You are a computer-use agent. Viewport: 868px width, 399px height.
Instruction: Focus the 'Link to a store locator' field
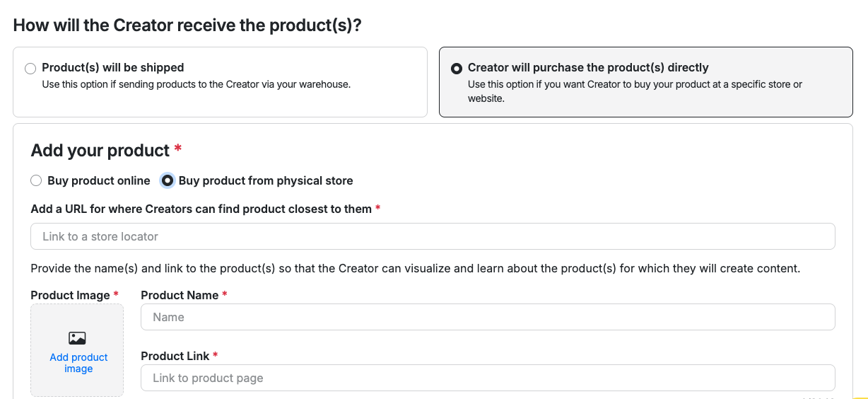point(433,236)
